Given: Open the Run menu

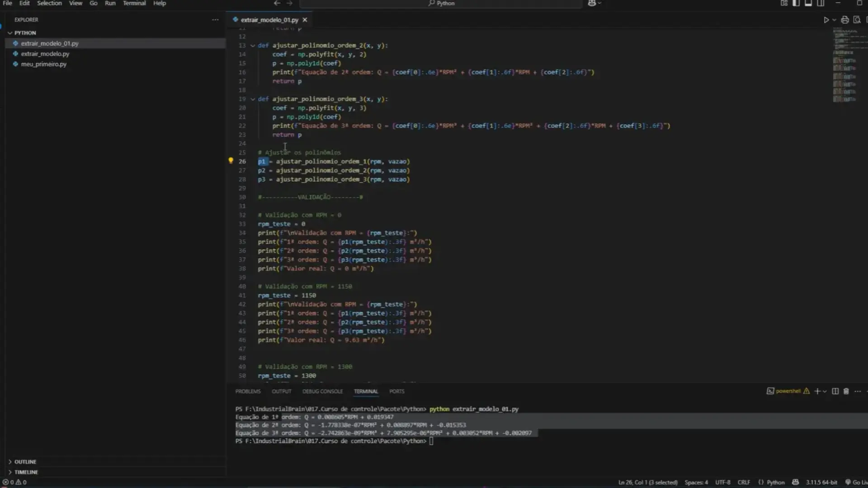Looking at the screenshot, I should click(110, 3).
